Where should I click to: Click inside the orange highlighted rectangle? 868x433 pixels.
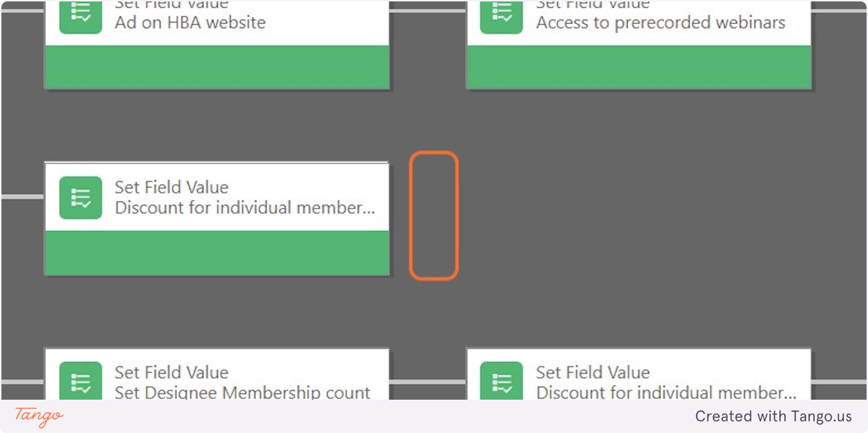point(434,215)
